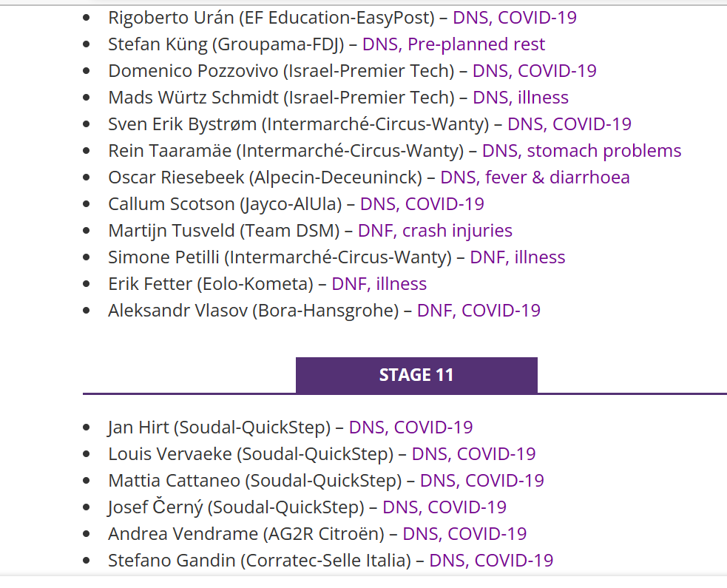727x588 pixels.
Task: Open Mattia Cattaneo's "DNS, COVID-19" link
Action: click(481, 481)
